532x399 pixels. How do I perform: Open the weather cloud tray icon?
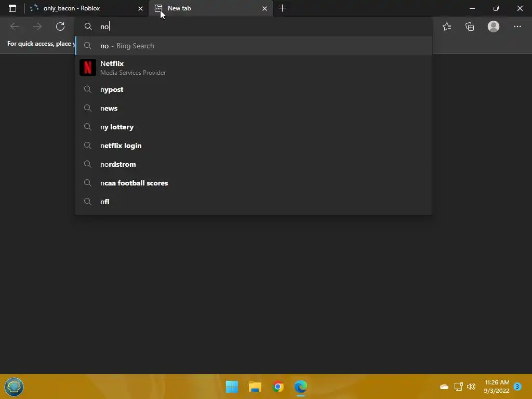click(444, 387)
